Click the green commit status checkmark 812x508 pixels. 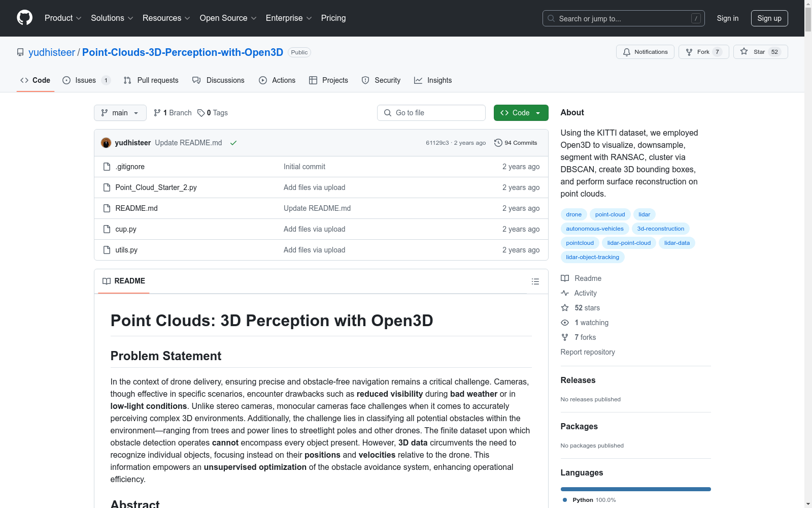[x=233, y=143]
